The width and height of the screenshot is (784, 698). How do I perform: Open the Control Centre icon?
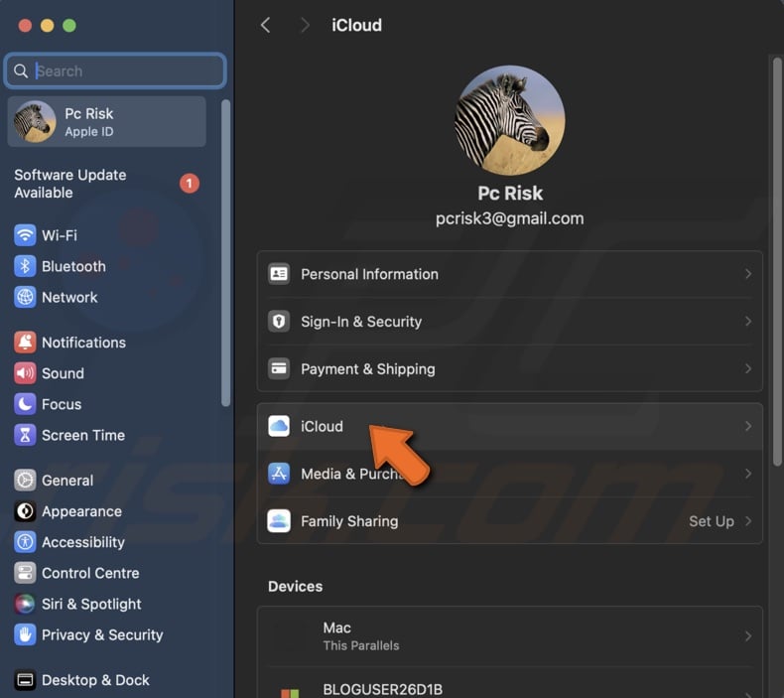tap(25, 573)
